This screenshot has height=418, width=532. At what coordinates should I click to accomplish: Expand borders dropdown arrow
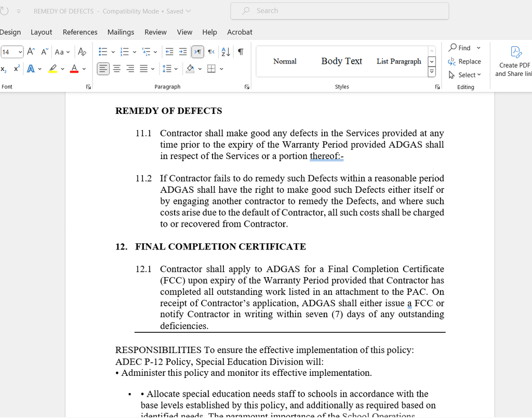click(221, 69)
